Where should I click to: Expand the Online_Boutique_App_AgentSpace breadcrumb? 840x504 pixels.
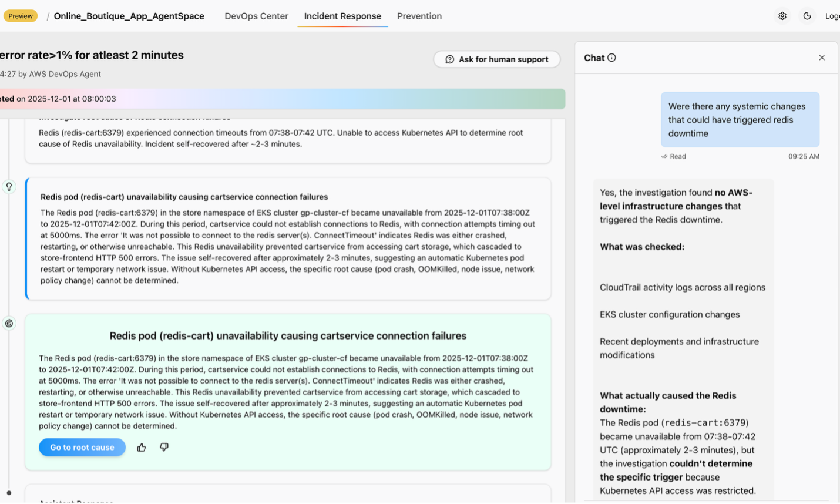pos(129,16)
